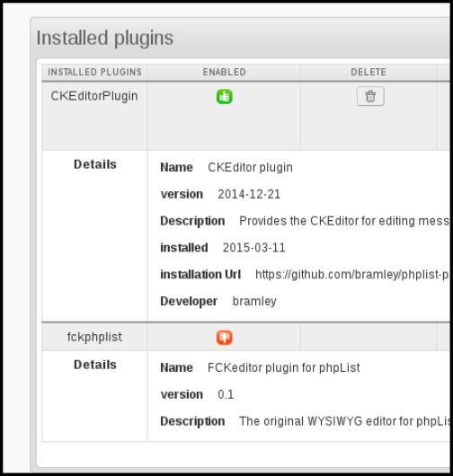The image size is (453, 476).
Task: Click the Details label under fckphplist
Action: click(95, 365)
